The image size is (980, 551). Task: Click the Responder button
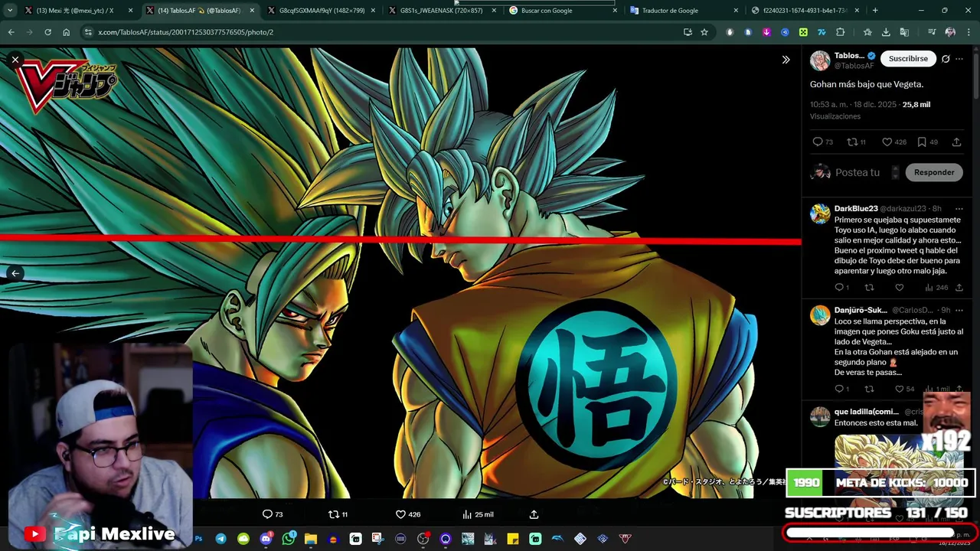pyautogui.click(x=934, y=172)
